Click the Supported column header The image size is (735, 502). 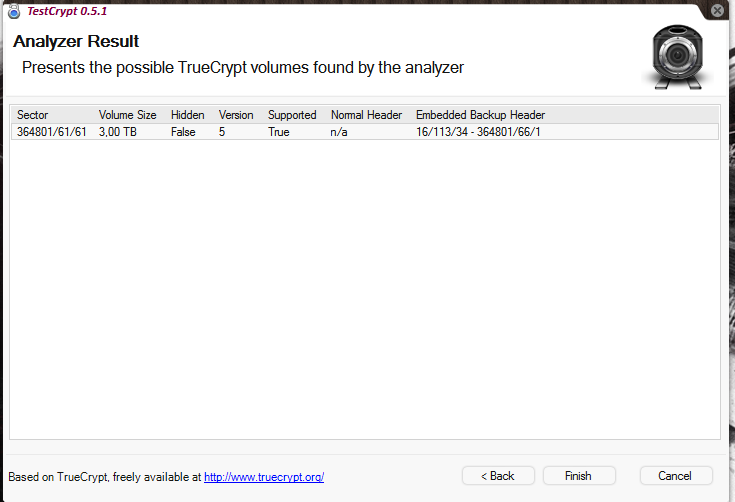tap(292, 115)
